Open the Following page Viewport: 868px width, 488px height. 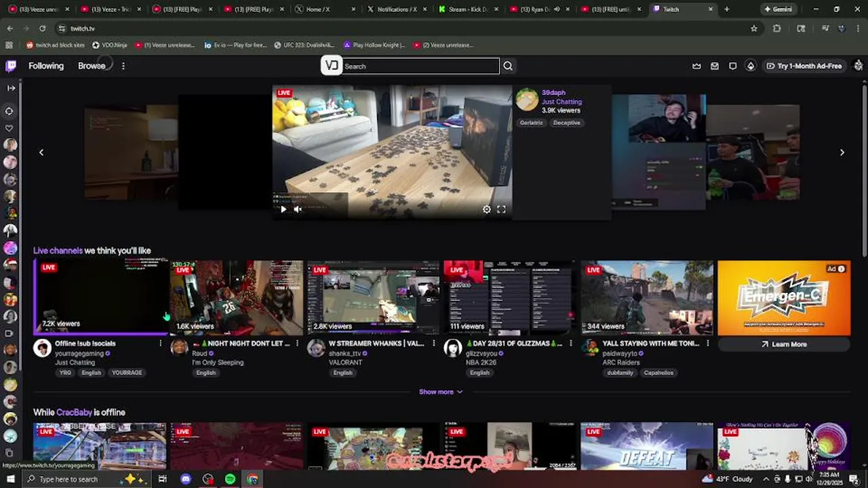tap(46, 66)
